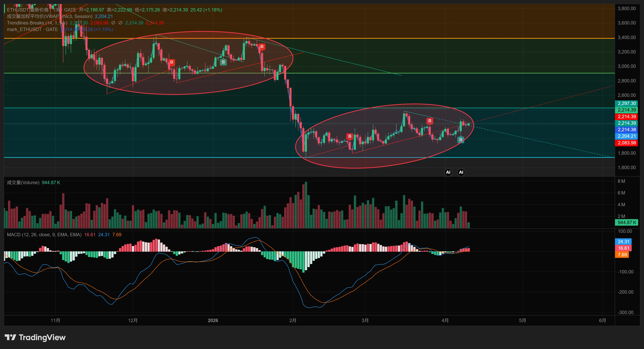Click the Volume indicator legend label

coord(23,182)
